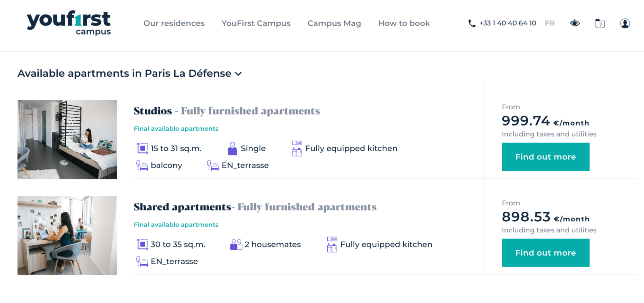Click the Shared apartments kitchen icon
The width and height of the screenshot is (644, 303).
(x=332, y=245)
